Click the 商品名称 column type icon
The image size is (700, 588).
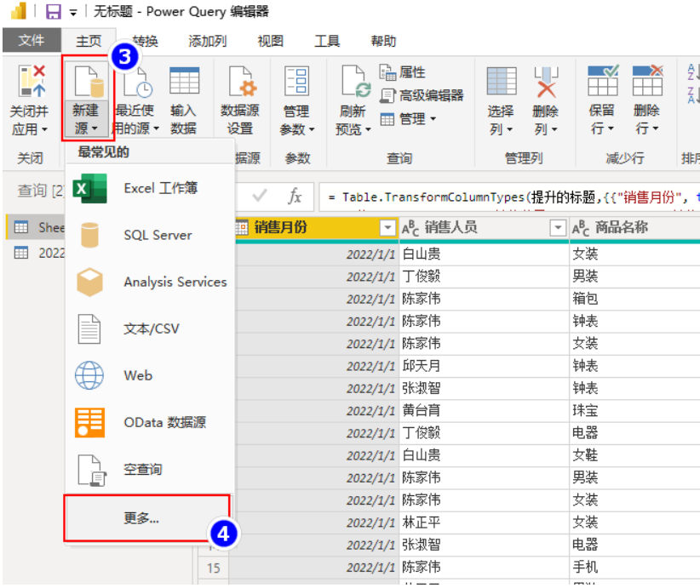pos(581,228)
